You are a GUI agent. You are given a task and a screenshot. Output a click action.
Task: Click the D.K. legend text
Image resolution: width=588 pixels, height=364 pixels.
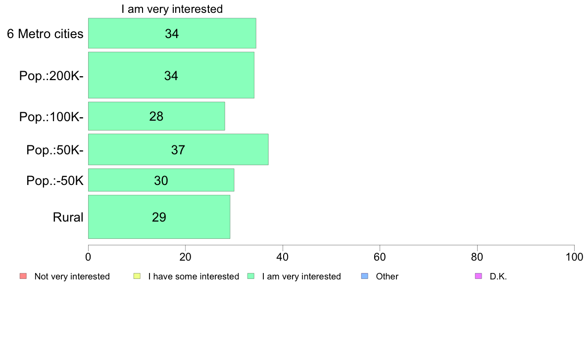498,276
